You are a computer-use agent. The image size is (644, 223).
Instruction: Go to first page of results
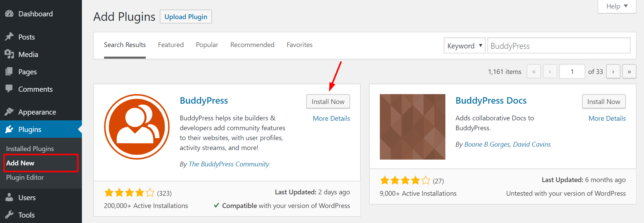[534, 72]
